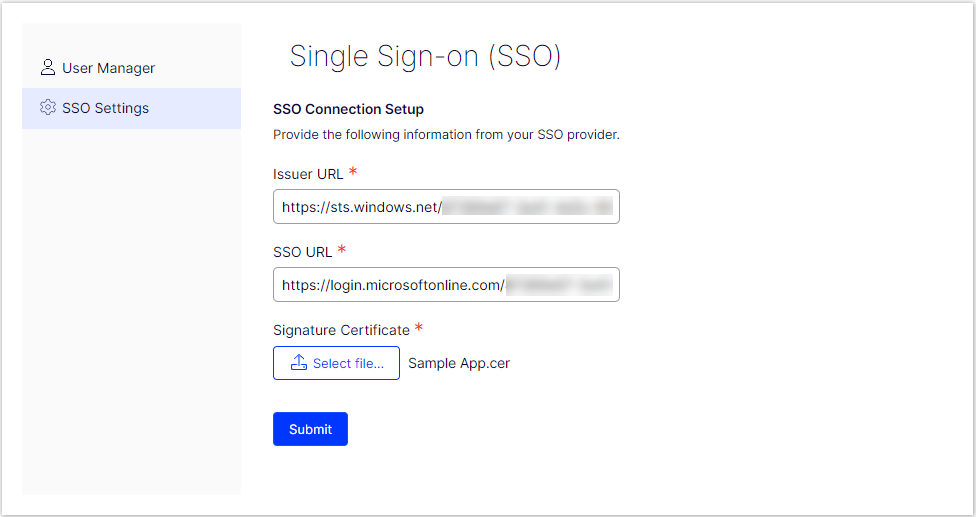Click red asterisk beside Issuer URL

(353, 173)
